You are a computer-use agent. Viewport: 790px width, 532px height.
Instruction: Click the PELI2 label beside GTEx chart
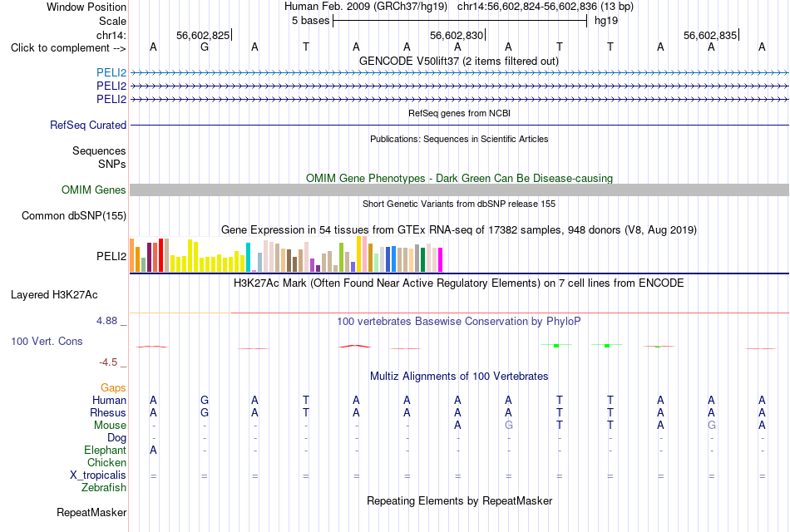coord(111,256)
